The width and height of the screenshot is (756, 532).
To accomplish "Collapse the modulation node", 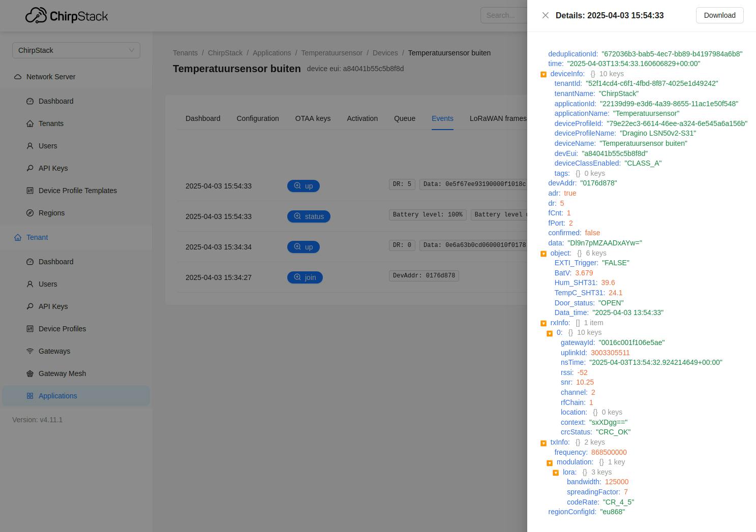I will [x=550, y=463].
